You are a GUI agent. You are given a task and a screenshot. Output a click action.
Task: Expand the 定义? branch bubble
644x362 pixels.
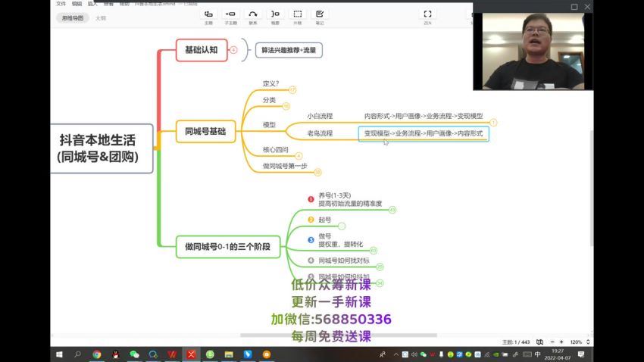tap(292, 90)
